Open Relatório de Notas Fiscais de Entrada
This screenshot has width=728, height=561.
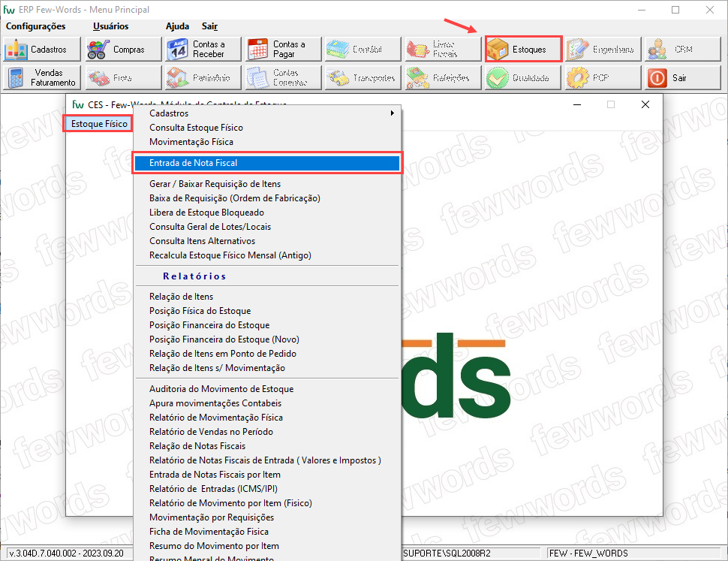point(267,460)
